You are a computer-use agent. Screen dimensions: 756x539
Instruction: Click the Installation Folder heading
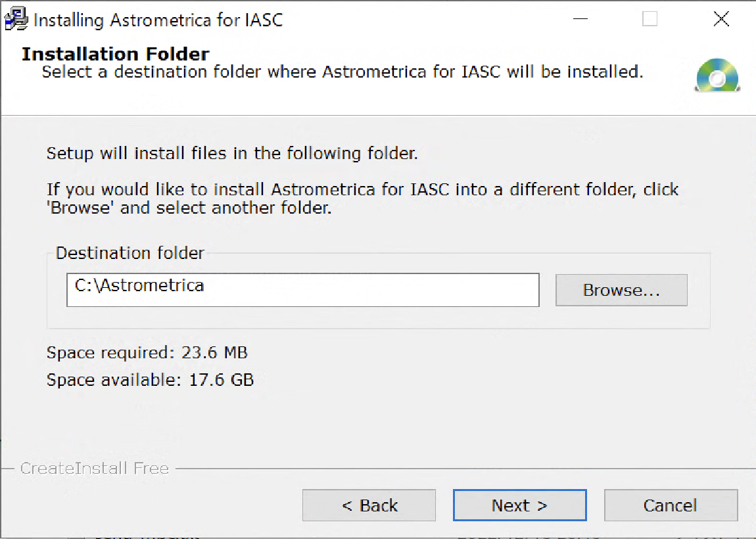(x=116, y=54)
